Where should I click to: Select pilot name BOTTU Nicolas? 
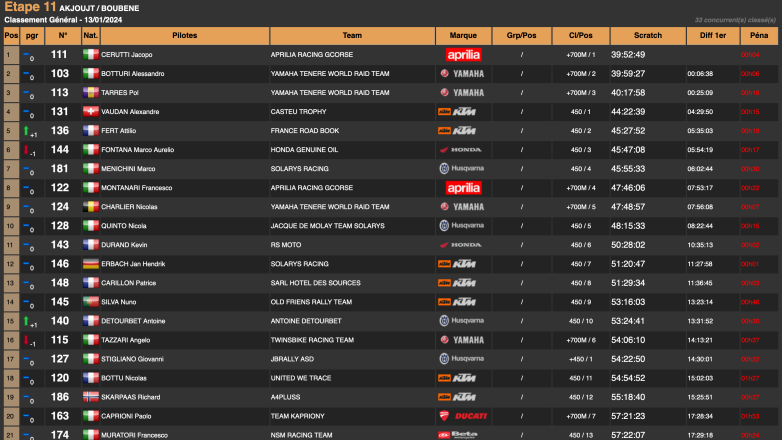click(124, 378)
